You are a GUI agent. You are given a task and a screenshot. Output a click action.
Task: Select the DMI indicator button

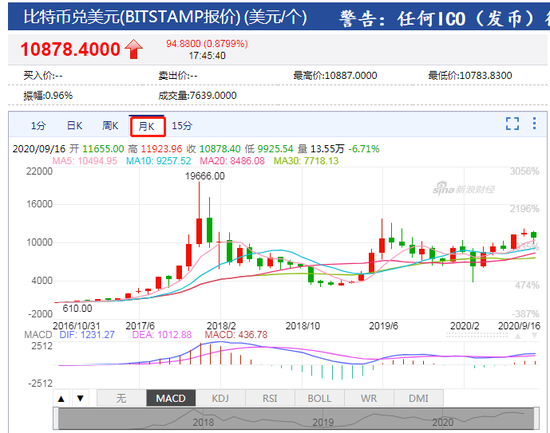(x=418, y=398)
